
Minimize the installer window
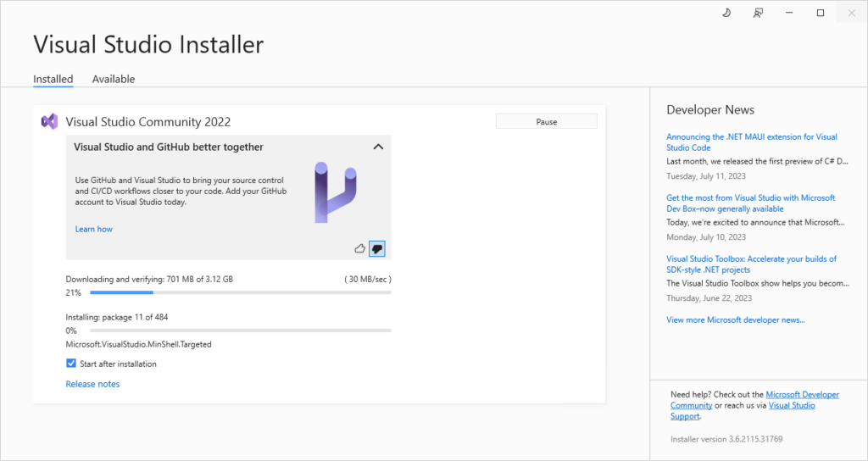[789, 13]
